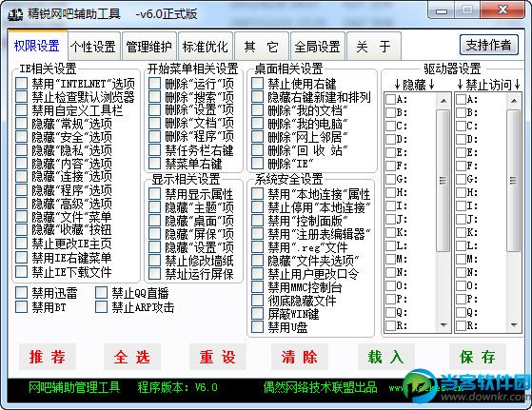Toggle 禁用显示属性
Image resolution: width=532 pixels, height=410 pixels.
tap(155, 194)
